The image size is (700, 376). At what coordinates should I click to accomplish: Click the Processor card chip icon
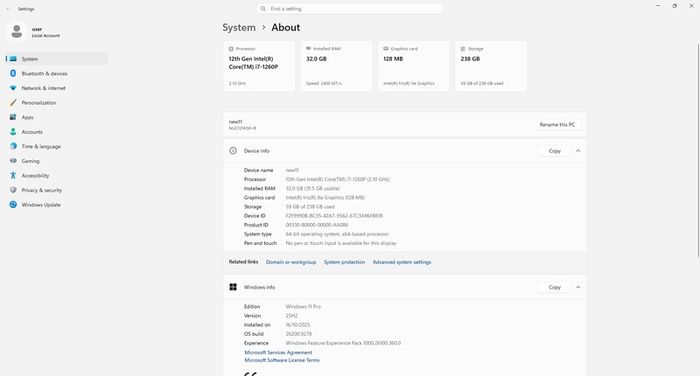(x=231, y=49)
